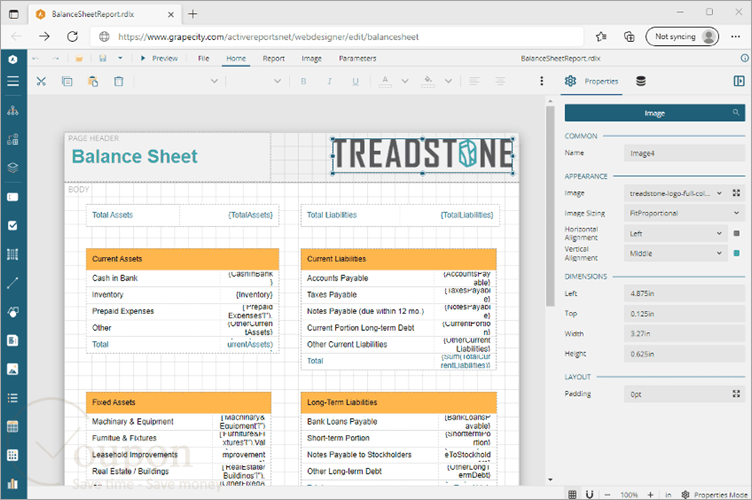Collapse the properties side panel icon
752x500 pixels.
(739, 81)
